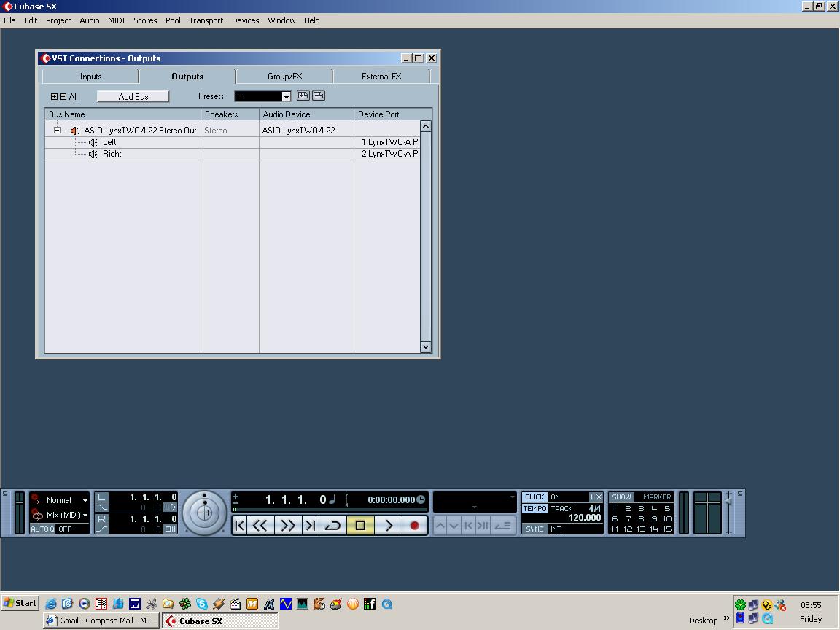Toggle Pre-roll icon beside left locator

click(x=170, y=507)
